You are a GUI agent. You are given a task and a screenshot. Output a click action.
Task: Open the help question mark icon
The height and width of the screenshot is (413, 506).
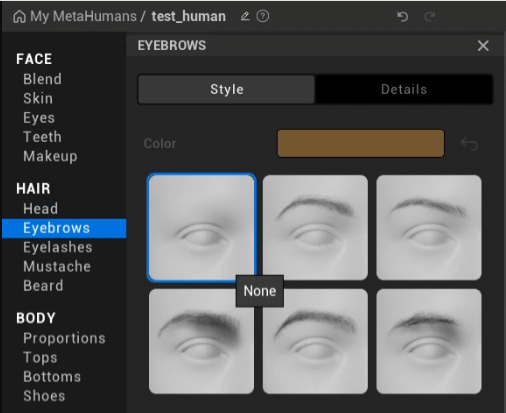[x=263, y=16]
